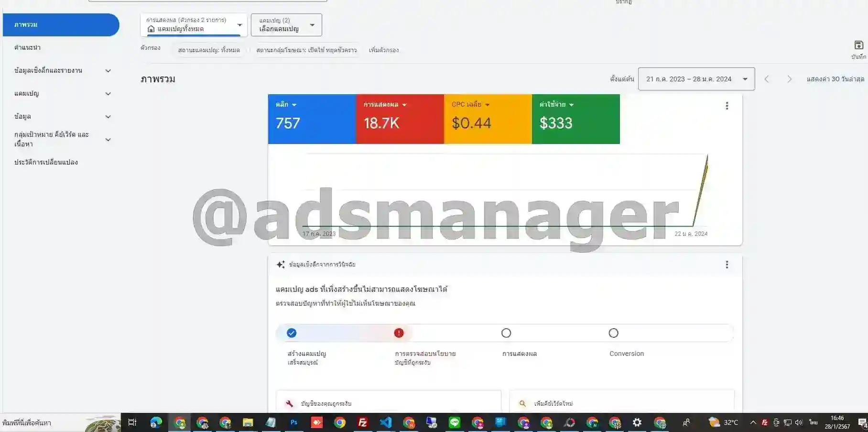The image size is (868, 432).
Task: Select the Conversion step circle
Action: 613,332
